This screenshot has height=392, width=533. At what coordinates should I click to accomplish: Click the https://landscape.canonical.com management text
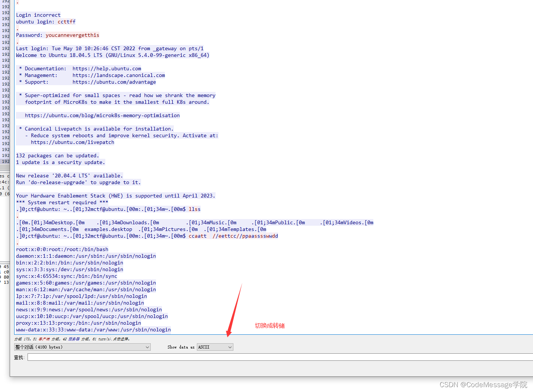(119, 75)
